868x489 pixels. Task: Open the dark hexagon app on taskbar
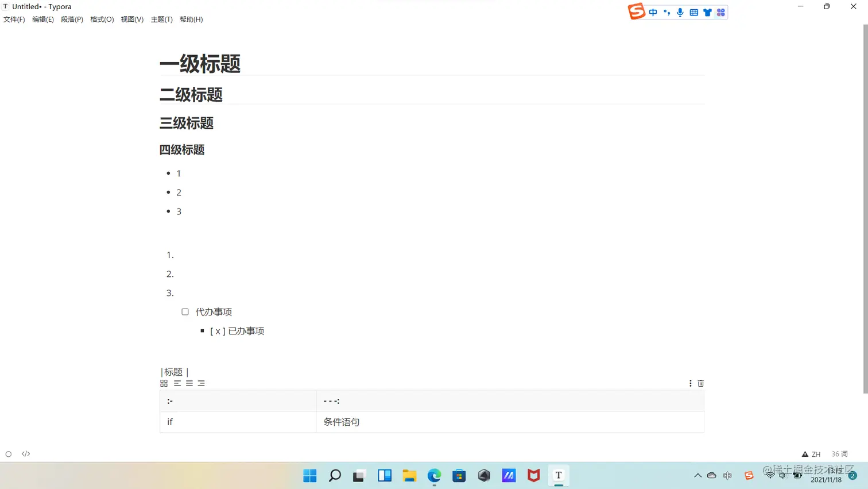(484, 475)
